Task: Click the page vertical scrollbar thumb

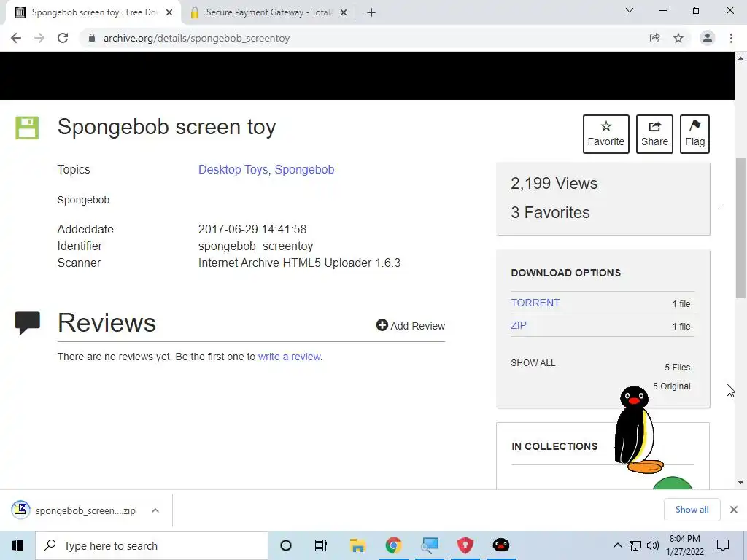Action: [x=740, y=227]
